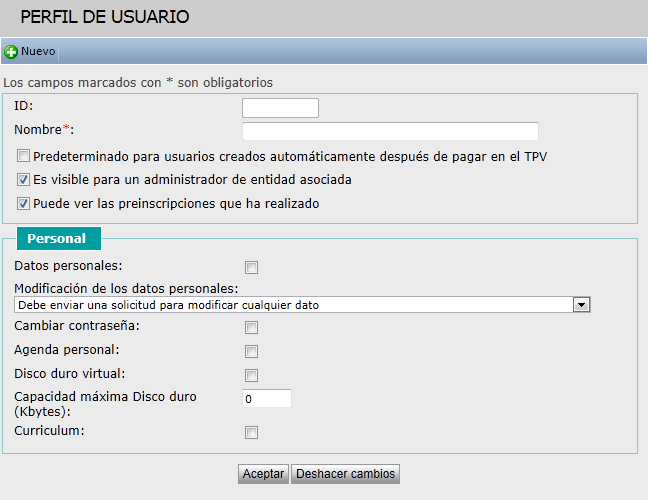Viewport: 648px width, 500px height.
Task: Click the obligatorios fields notice text
Action: point(138,82)
